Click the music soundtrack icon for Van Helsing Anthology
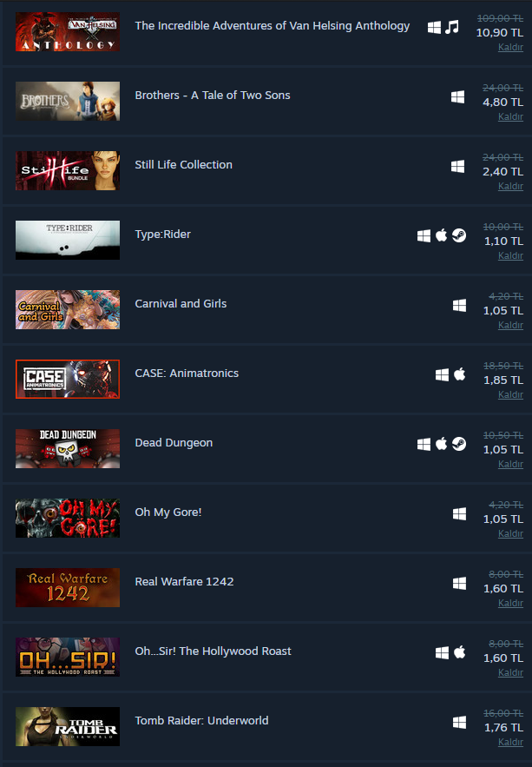Screen dimensions: 532x767 [452, 27]
